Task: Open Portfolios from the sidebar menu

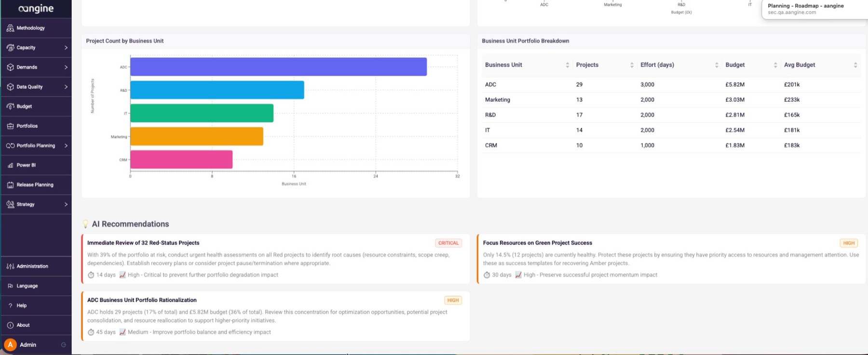Action: tap(36, 126)
